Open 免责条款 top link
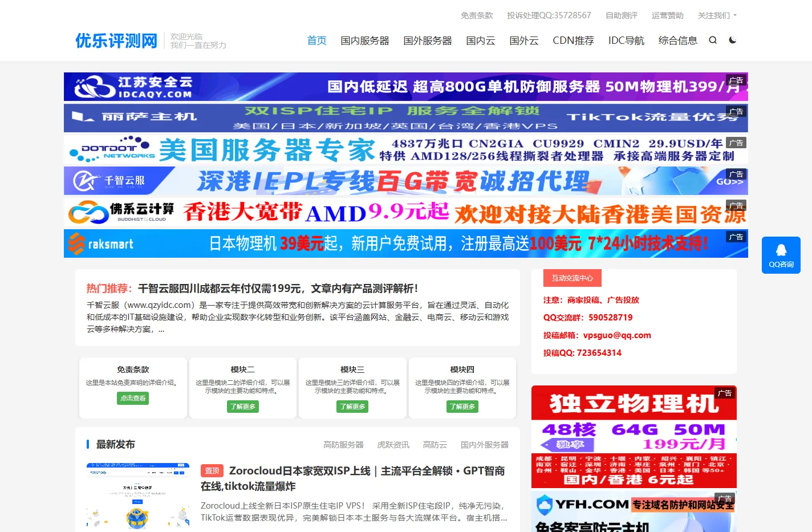The width and height of the screenshot is (812, 532). tap(477, 15)
